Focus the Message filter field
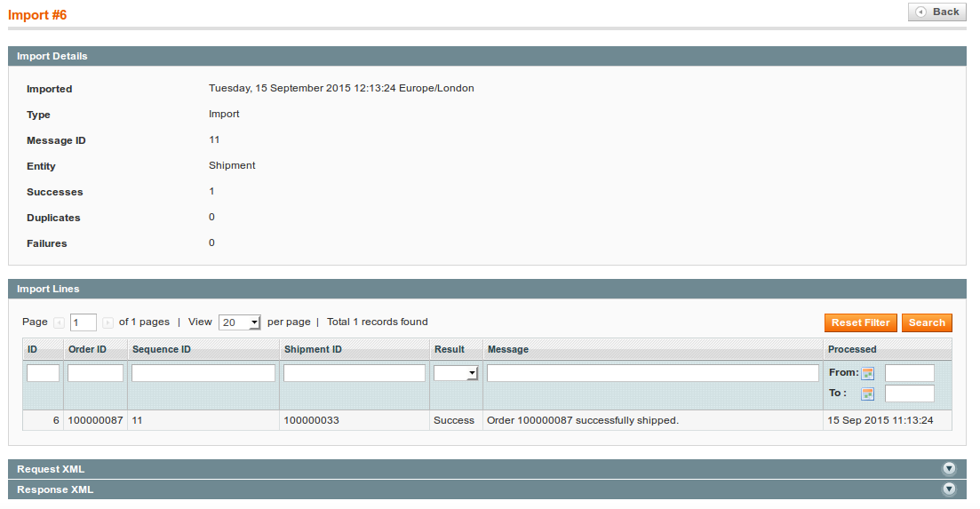Image resolution: width=980 pixels, height=509 pixels. tap(653, 373)
